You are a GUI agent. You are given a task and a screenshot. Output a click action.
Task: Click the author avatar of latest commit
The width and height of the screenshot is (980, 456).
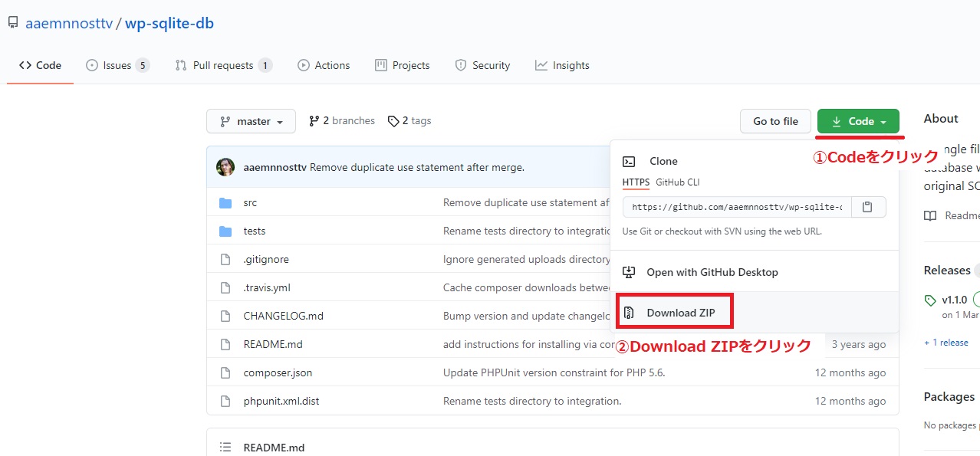tap(225, 167)
